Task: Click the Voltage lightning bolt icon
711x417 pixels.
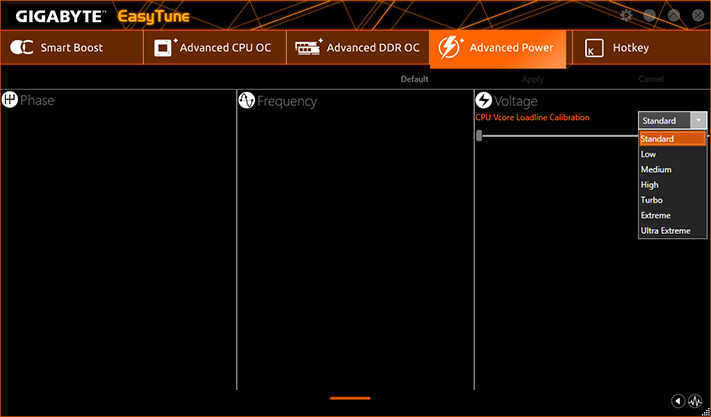Action: click(483, 100)
